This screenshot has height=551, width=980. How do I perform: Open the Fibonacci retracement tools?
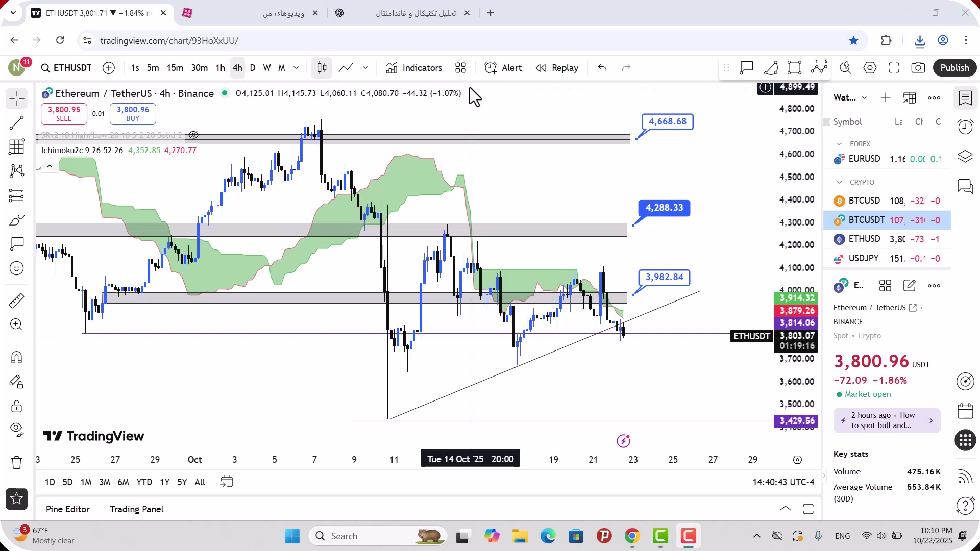click(17, 147)
